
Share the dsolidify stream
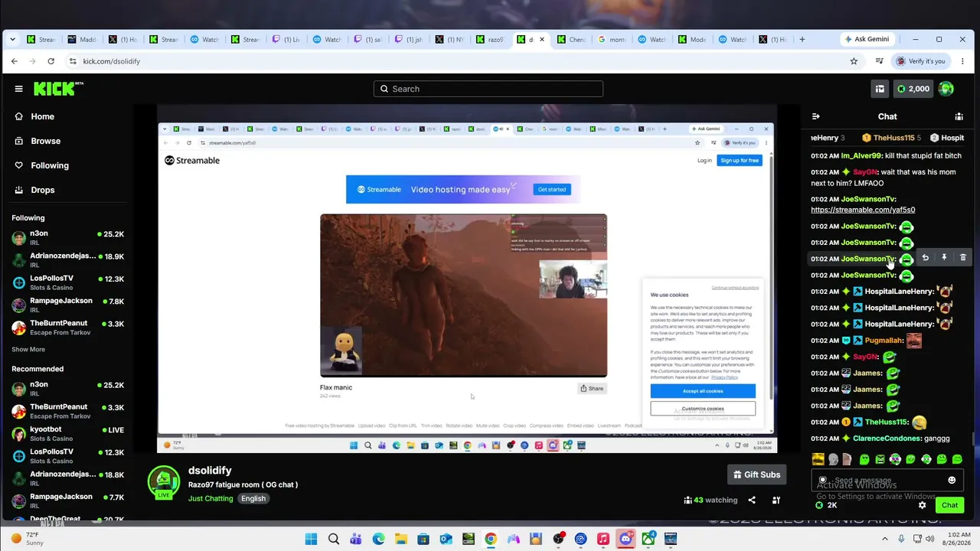coord(752,500)
